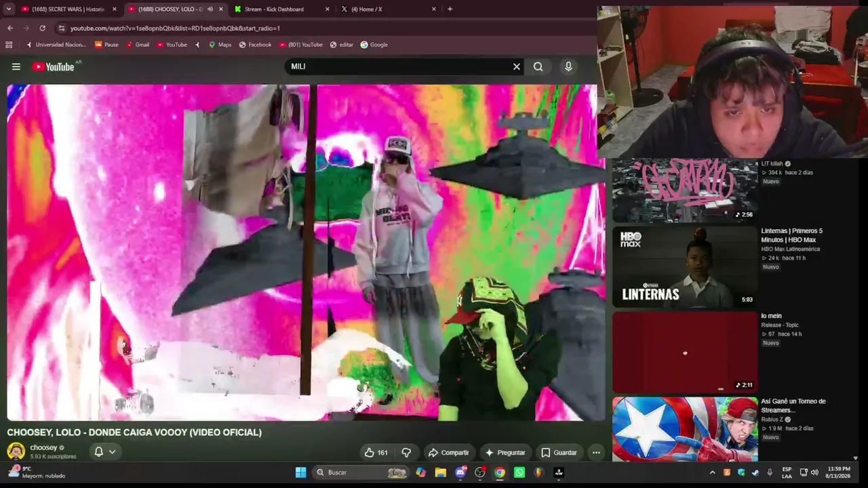This screenshot has width=868, height=488.
Task: Open the ESP LAA language switcher
Action: [x=787, y=472]
